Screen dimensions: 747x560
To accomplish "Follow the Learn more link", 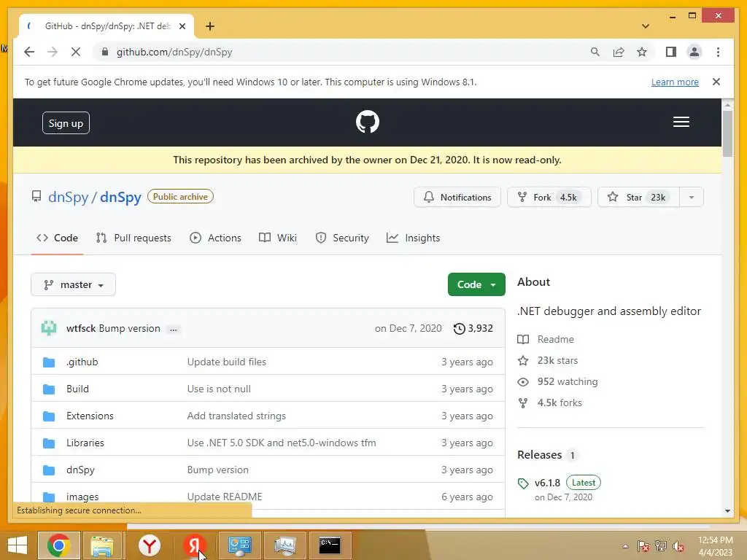I will [675, 82].
